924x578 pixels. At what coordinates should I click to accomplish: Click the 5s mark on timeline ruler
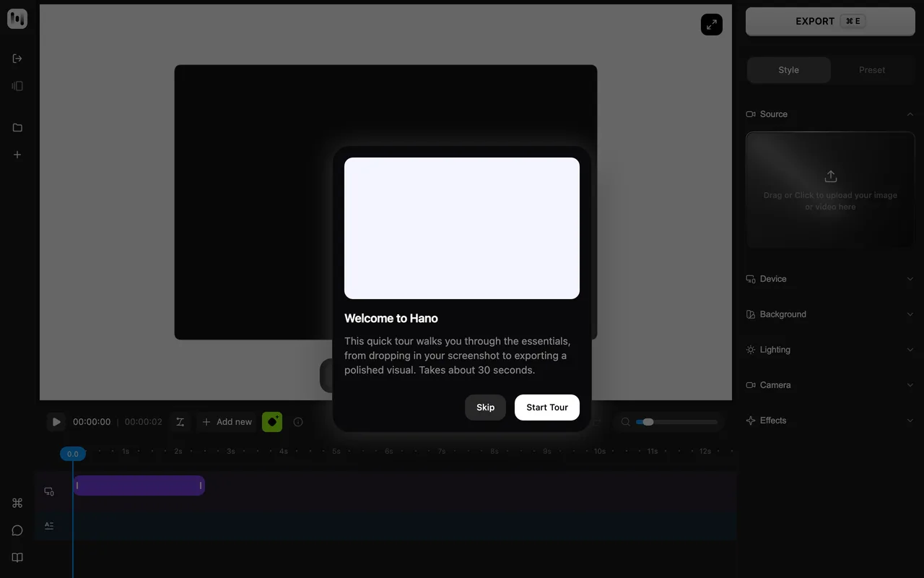(336, 452)
